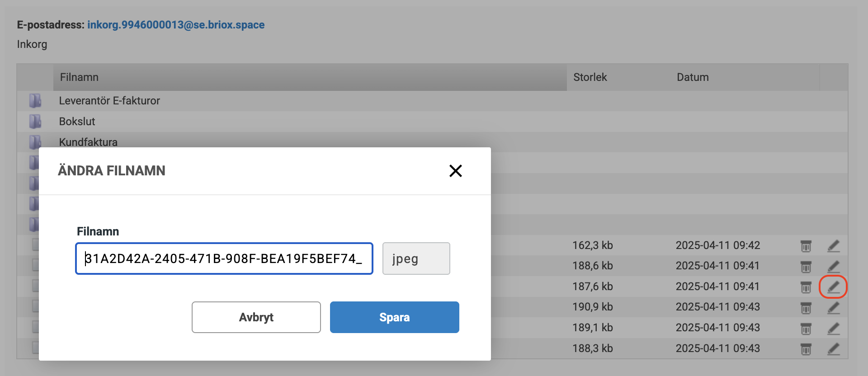This screenshot has height=376, width=868.
Task: Check the checkbox on the 188,3 kb row
Action: coord(35,348)
